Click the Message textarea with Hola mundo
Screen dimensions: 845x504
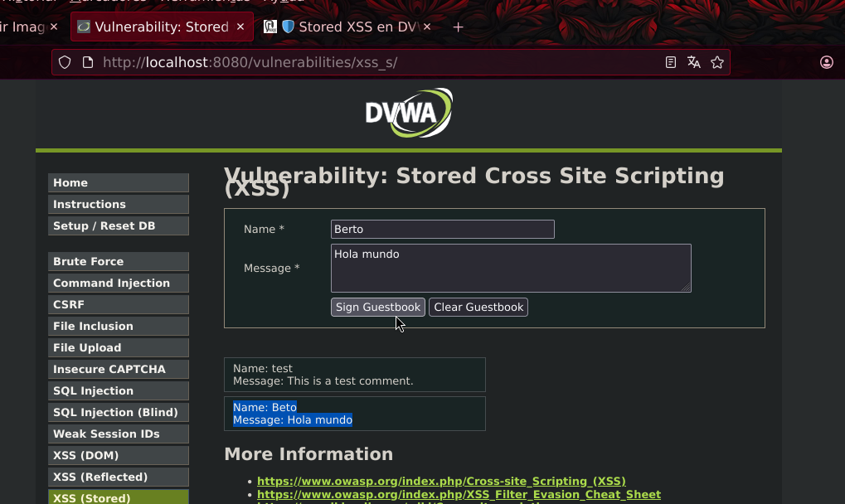pyautogui.click(x=511, y=268)
